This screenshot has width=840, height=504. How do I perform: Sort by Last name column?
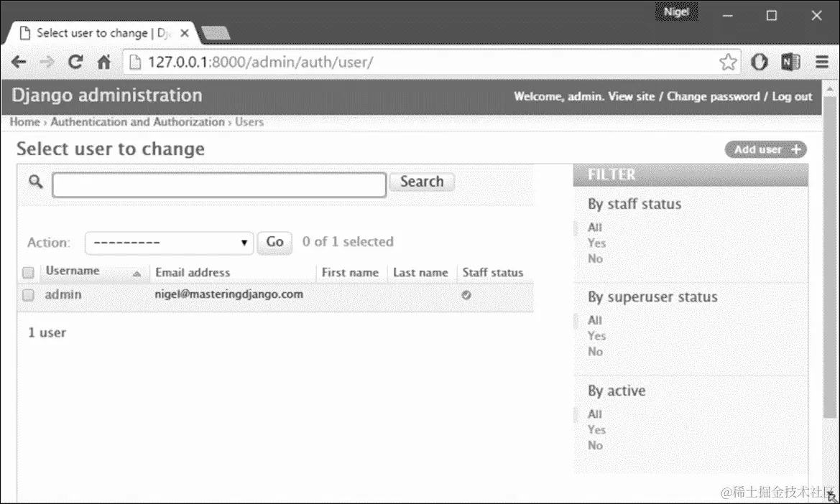(420, 272)
